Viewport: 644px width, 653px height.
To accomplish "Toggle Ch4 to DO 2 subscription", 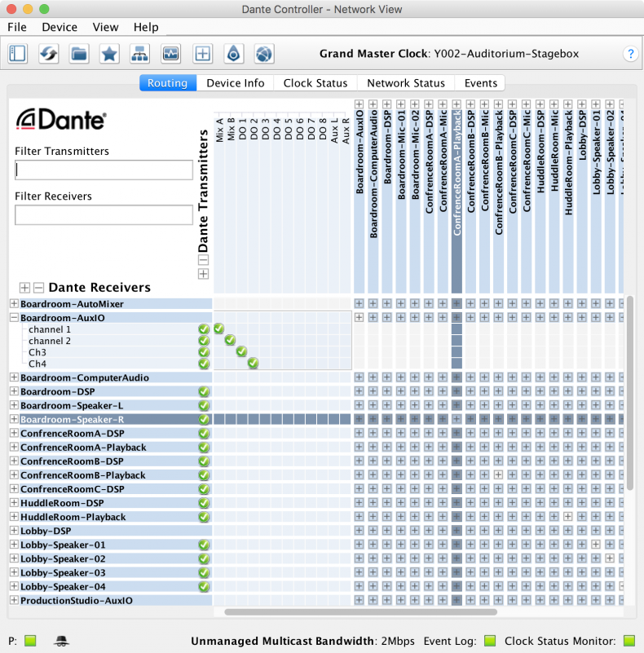I will pos(253,363).
